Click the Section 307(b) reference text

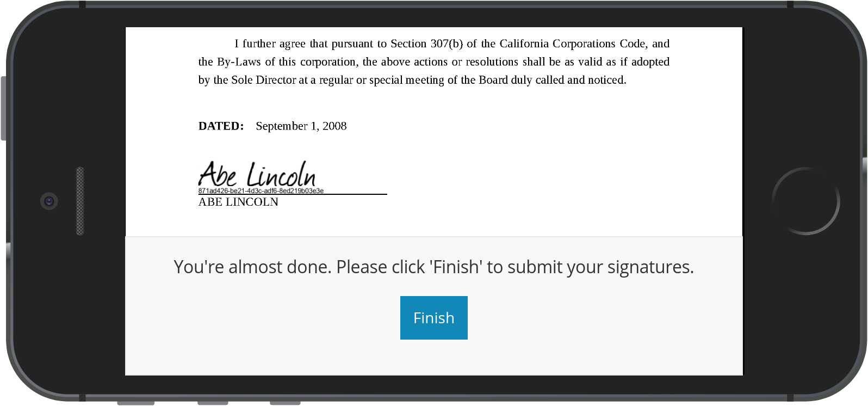[429, 44]
